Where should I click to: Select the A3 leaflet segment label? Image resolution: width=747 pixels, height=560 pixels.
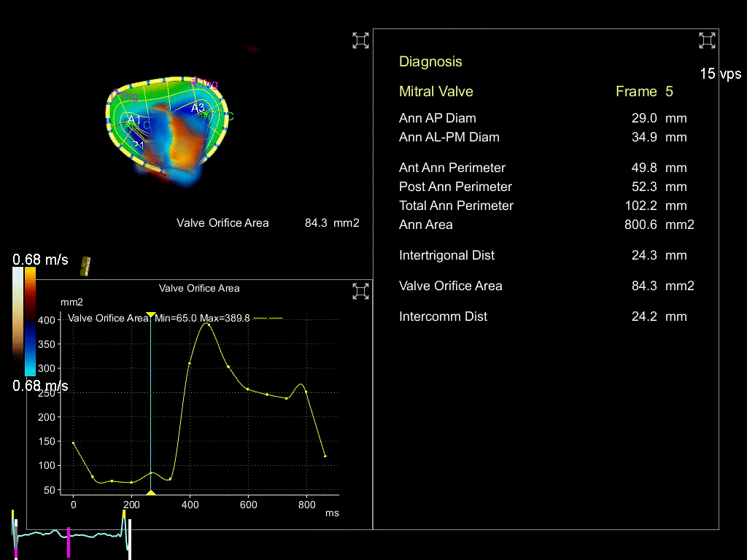[x=198, y=108]
